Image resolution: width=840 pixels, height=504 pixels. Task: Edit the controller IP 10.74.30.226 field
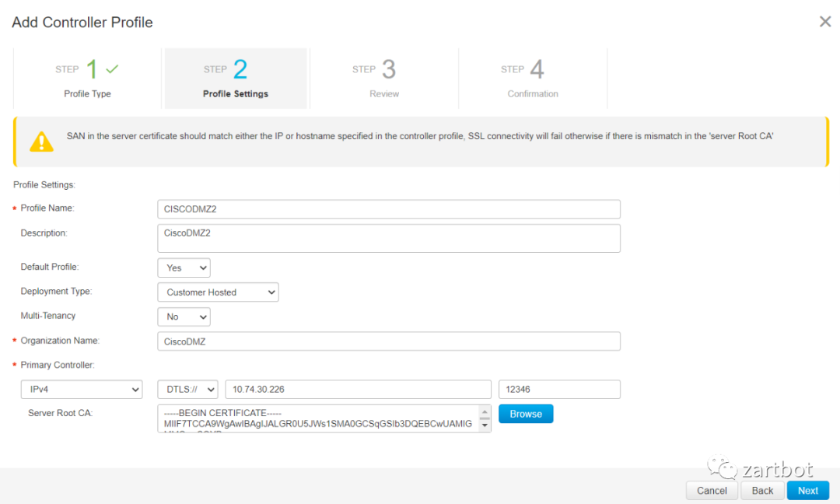click(x=358, y=390)
